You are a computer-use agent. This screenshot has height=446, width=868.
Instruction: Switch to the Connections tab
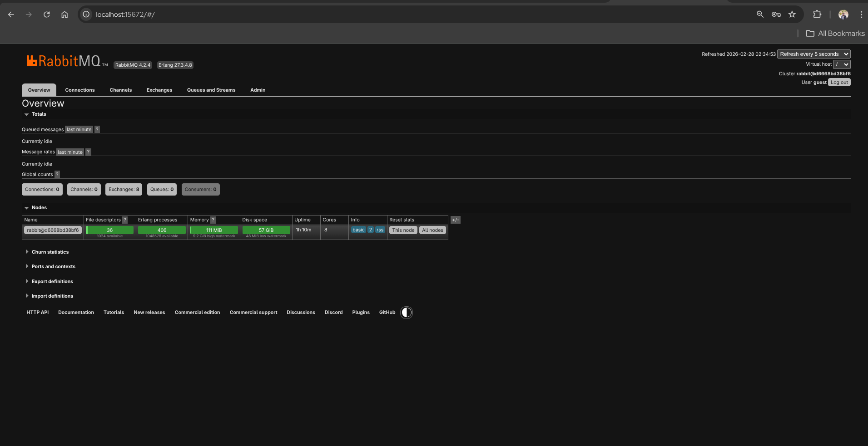(80, 90)
